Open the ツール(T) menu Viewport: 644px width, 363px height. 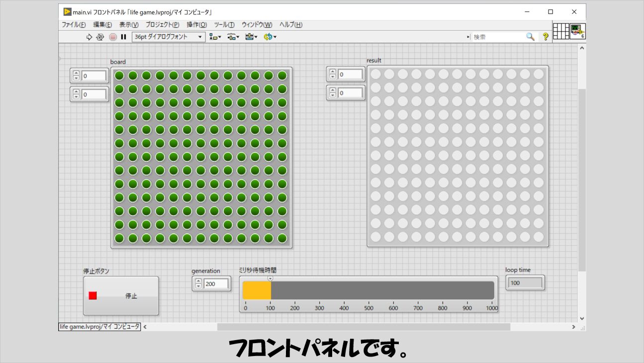pyautogui.click(x=224, y=25)
